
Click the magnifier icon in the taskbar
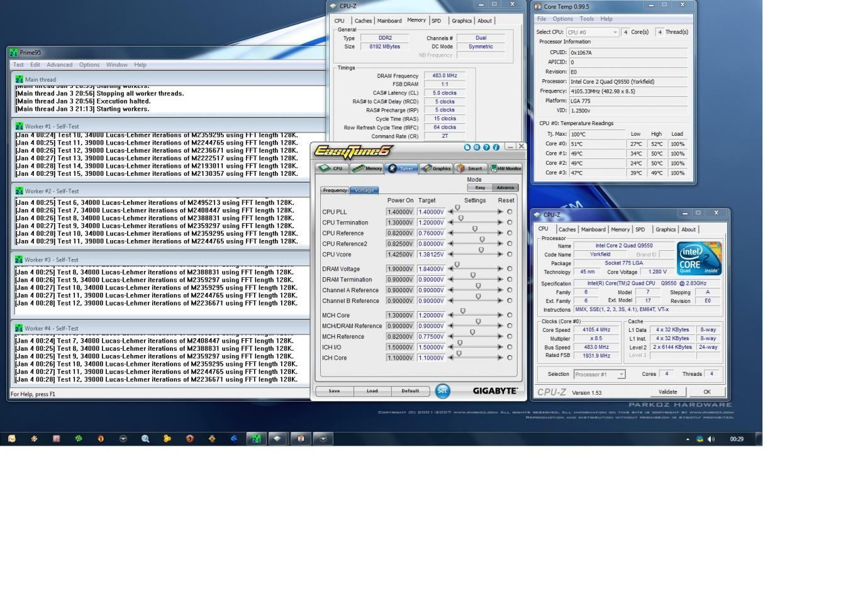145,439
